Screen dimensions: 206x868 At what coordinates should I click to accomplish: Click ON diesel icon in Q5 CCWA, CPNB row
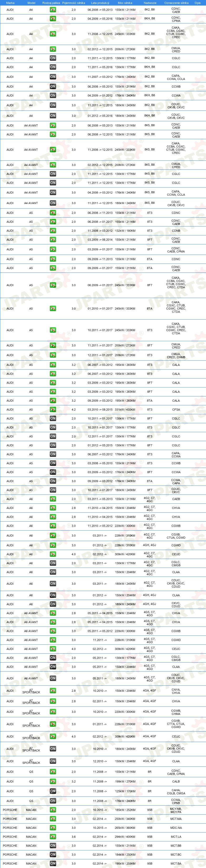53,801
